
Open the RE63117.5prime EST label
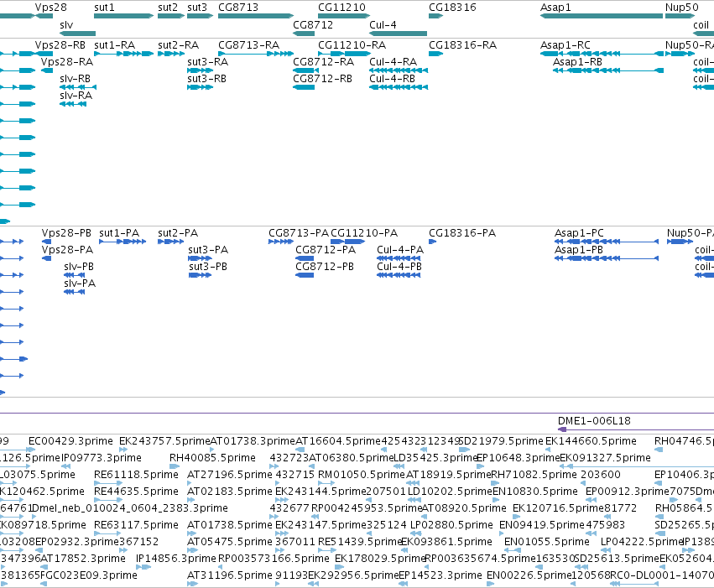click(x=136, y=525)
